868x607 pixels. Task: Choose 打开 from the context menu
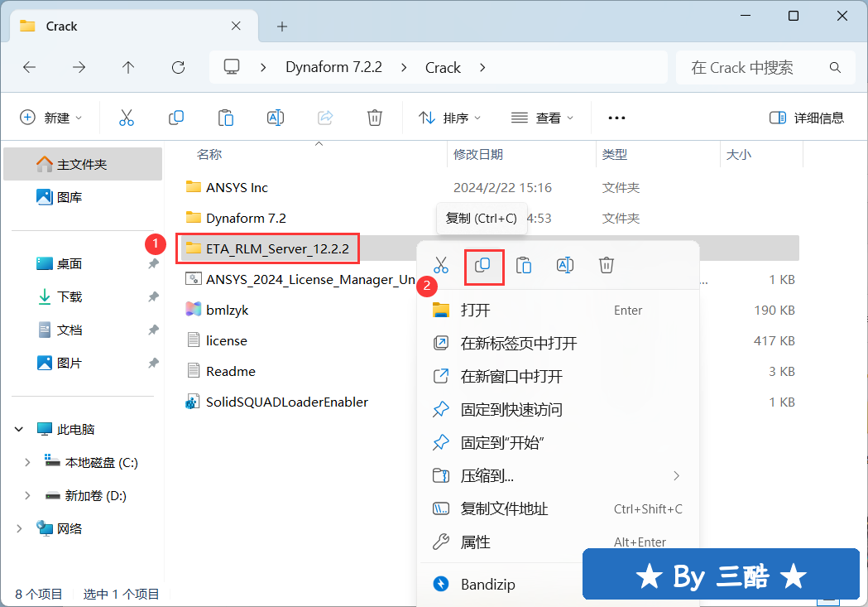558,311
